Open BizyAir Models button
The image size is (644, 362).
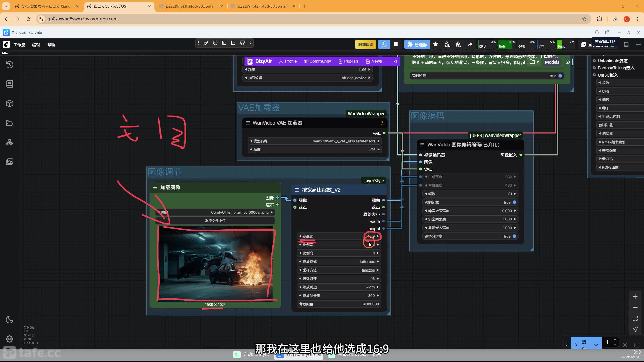552,62
